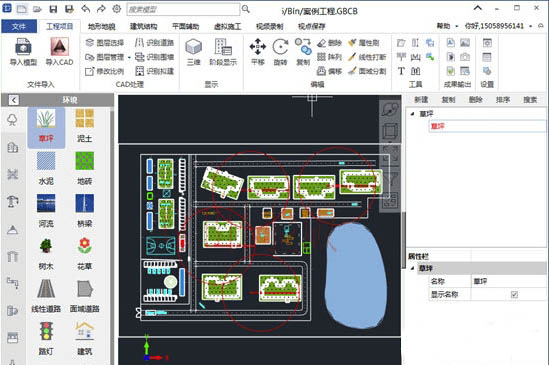Switch to the 虚拟施工 tab
549x365 pixels.
pos(228,26)
